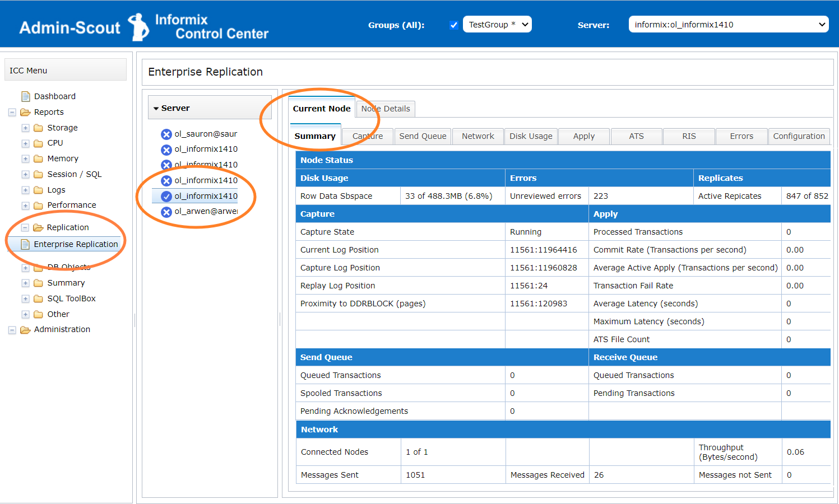Open the Configuration tab
The image size is (839, 504).
click(799, 136)
